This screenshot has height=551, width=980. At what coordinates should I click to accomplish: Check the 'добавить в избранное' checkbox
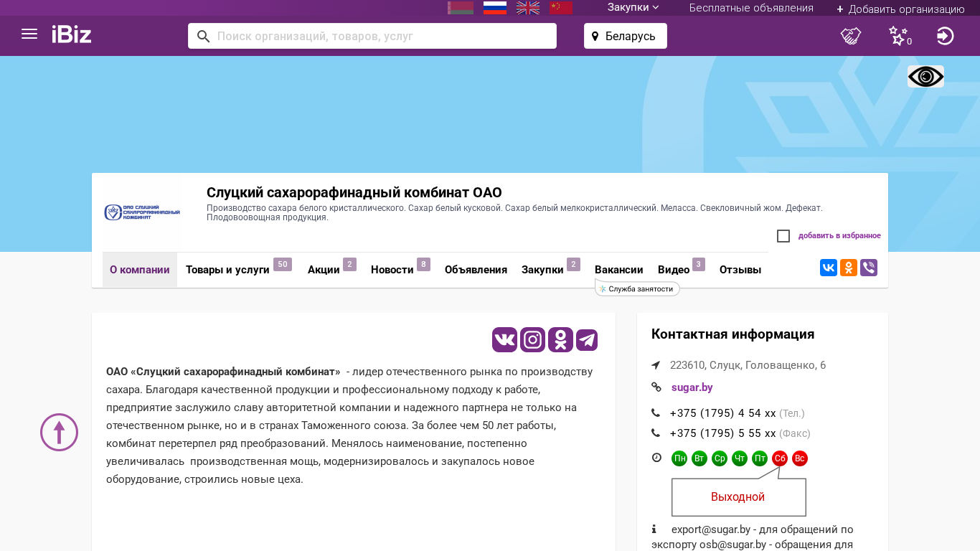[783, 236]
